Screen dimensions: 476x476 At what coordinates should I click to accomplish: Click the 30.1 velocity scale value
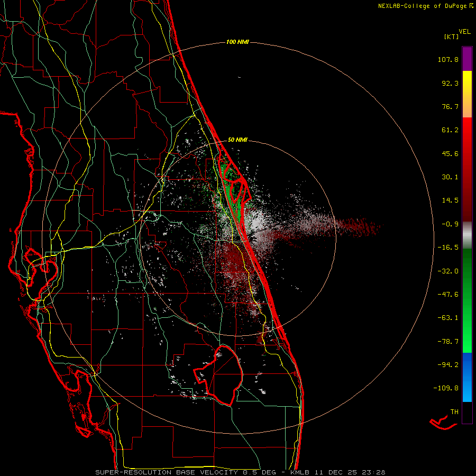click(x=450, y=177)
